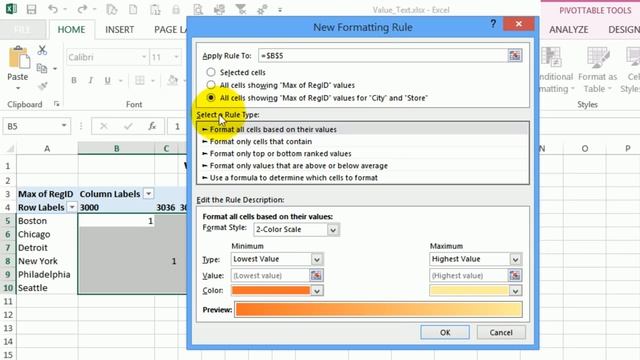Image resolution: width=640 pixels, height=360 pixels.
Task: Open the Minimum Type Lowest Value dropdown
Action: point(317,259)
